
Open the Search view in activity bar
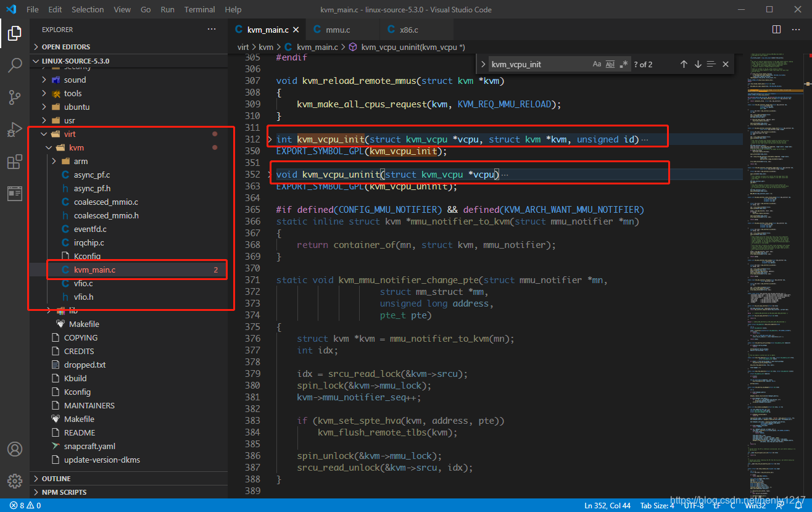pyautogui.click(x=15, y=65)
